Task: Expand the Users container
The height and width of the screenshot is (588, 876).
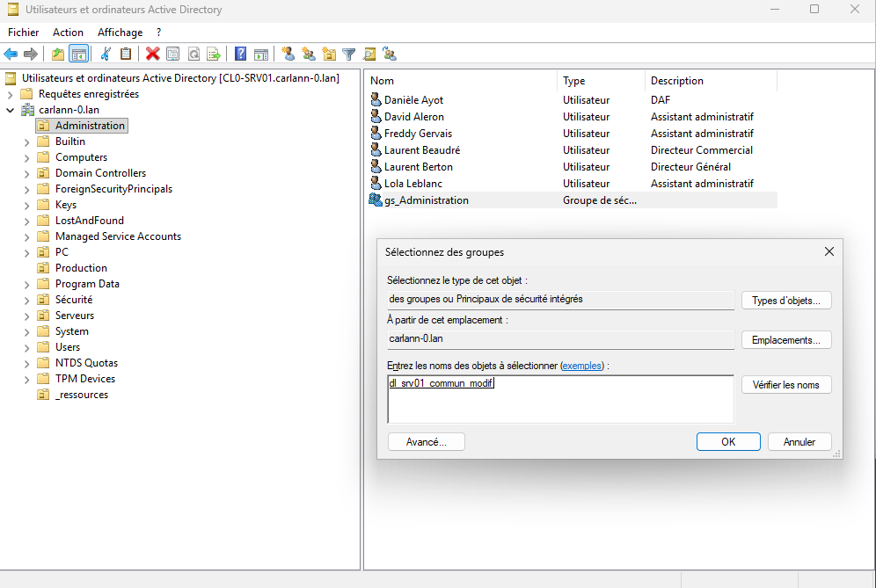Action: [26, 347]
